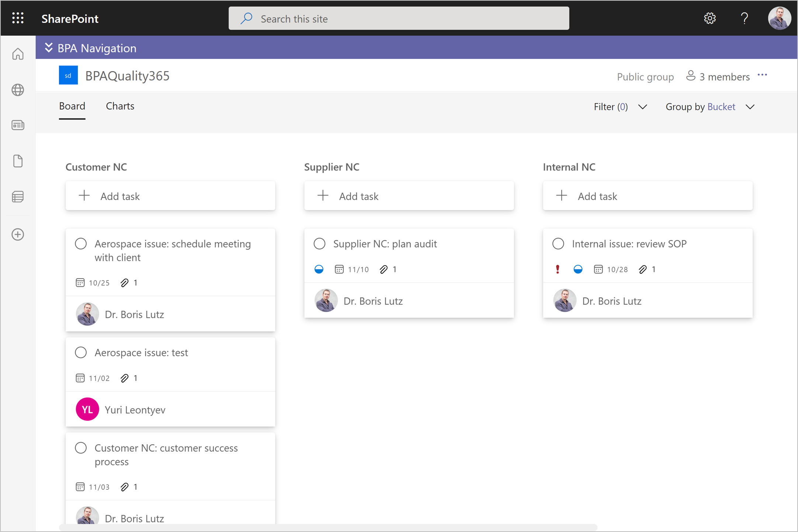Screen dimensions: 798x532
Task: Toggle completion circle on Supplier NC: plan audit
Action: [320, 244]
